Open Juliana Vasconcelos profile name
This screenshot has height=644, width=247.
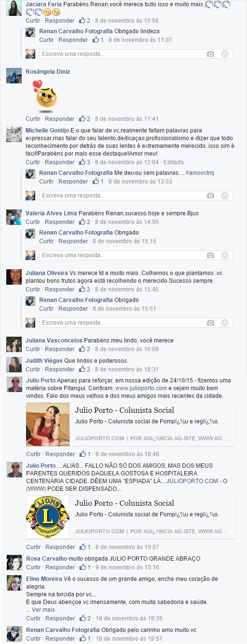coord(54,341)
